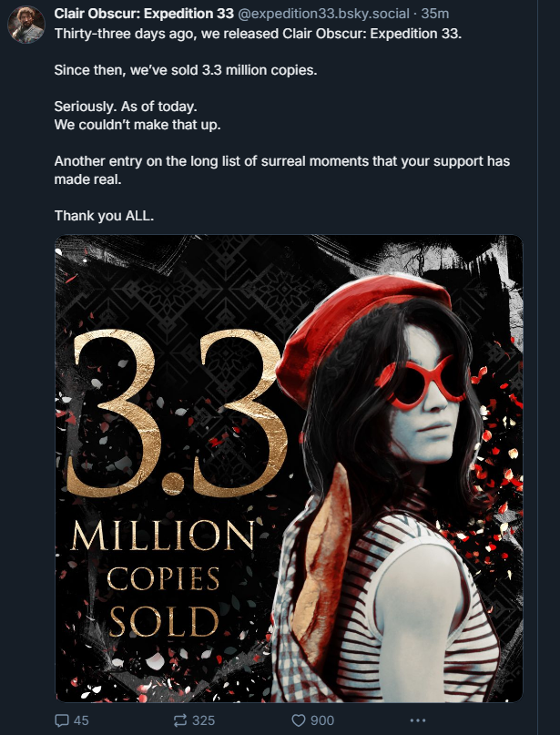This screenshot has width=560, height=735.
Task: Click the @expedition33.bsky.social handle
Action: pyautogui.click(x=323, y=14)
